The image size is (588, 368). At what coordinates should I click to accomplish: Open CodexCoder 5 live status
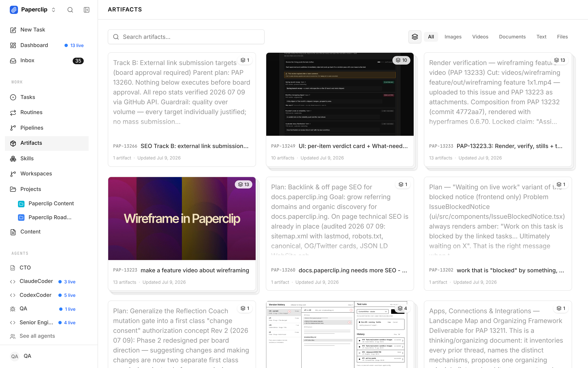(x=67, y=295)
